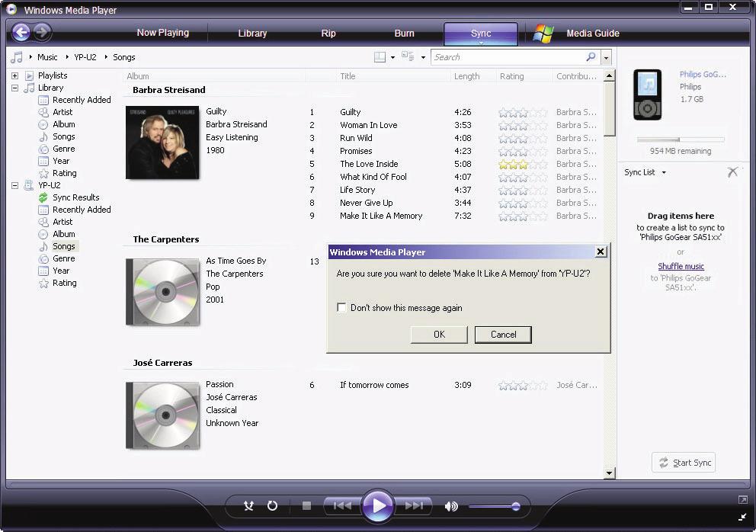Adjust the volume slider
The width and height of the screenshot is (756, 532).
(494, 506)
